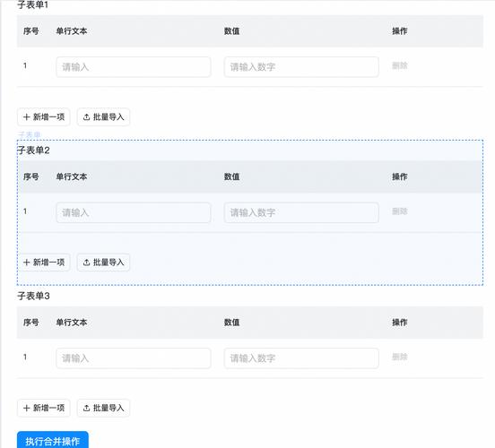The height and width of the screenshot is (448, 495).
Task: Click the upload icon in 子表单1's 批量导入
Action: (x=86, y=117)
